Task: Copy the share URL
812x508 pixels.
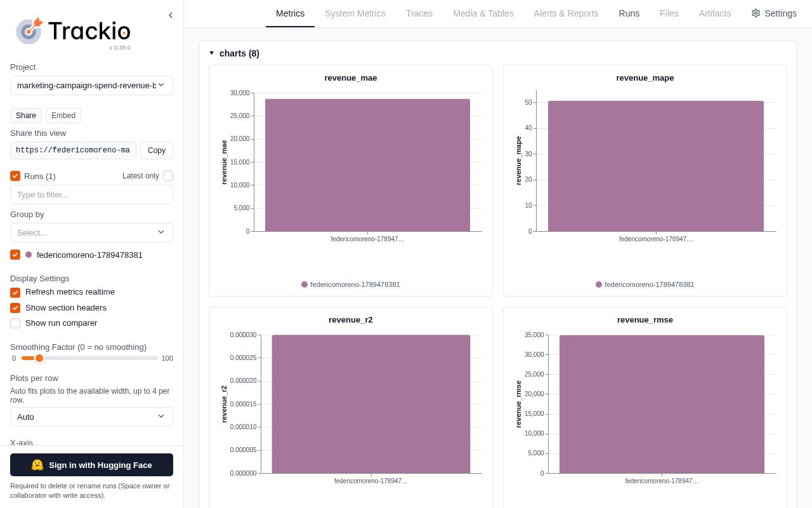Action: click(x=157, y=150)
